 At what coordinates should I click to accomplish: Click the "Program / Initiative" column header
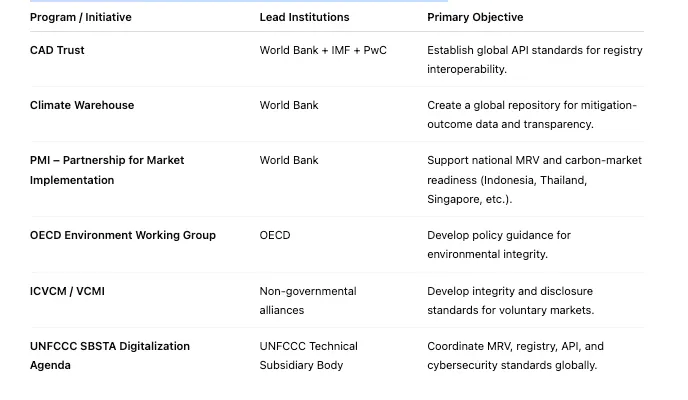click(x=81, y=17)
